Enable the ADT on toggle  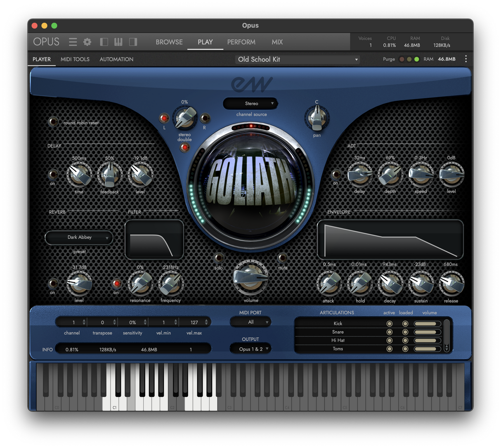point(336,175)
